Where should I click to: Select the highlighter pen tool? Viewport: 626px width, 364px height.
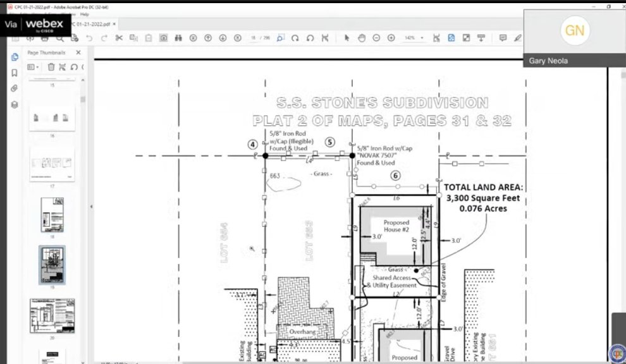[518, 38]
